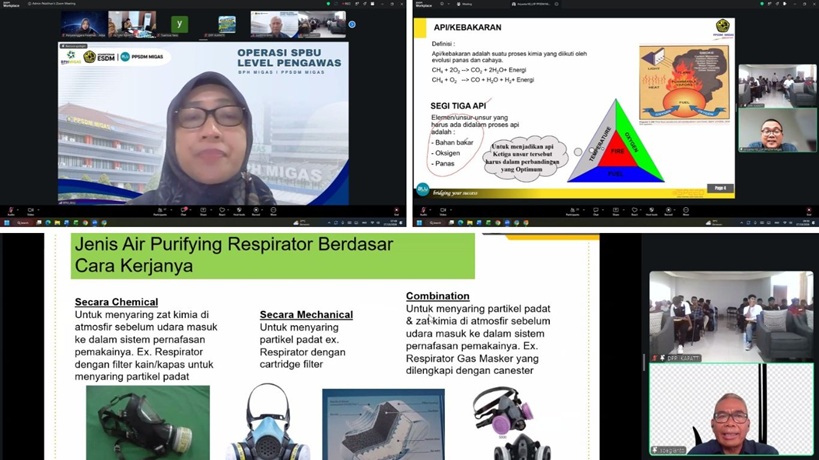The width and height of the screenshot is (819, 460).
Task: Open React menu in right Zoom window
Action: click(634, 210)
